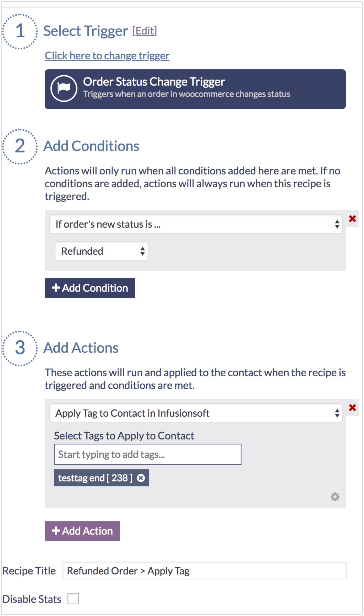This screenshot has height=616, width=364.
Task: Toggle the Disable Stats checkbox
Action: (73, 599)
